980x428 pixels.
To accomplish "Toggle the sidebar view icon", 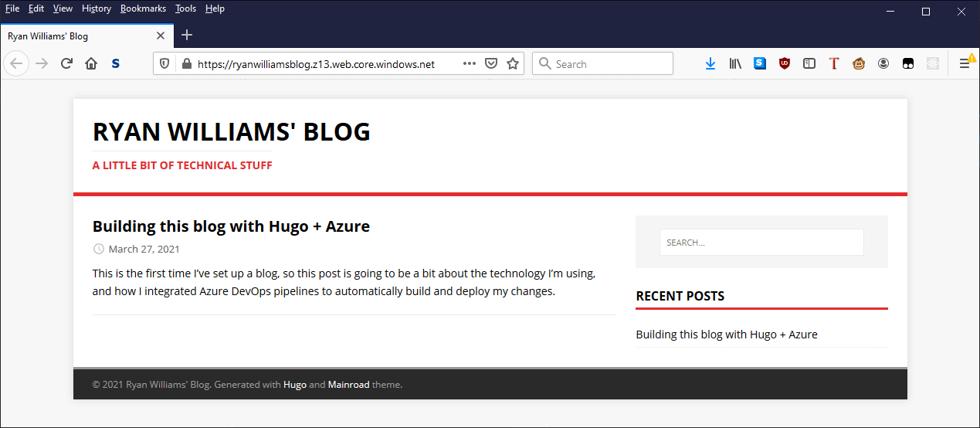I will [809, 64].
